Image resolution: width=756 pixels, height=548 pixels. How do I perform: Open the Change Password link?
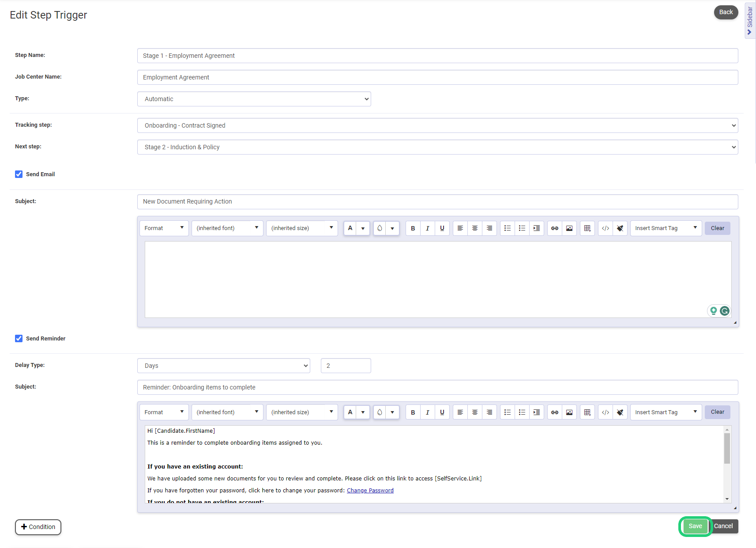(x=370, y=491)
